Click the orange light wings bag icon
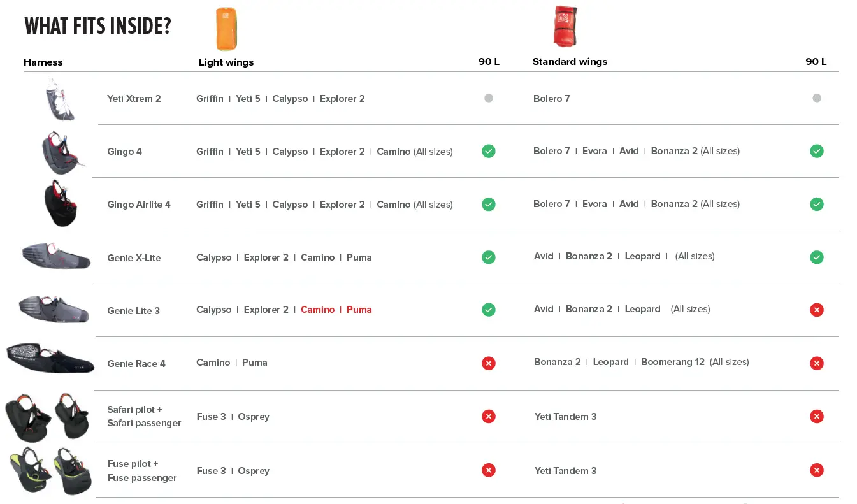This screenshot has width=857, height=504. [x=226, y=29]
